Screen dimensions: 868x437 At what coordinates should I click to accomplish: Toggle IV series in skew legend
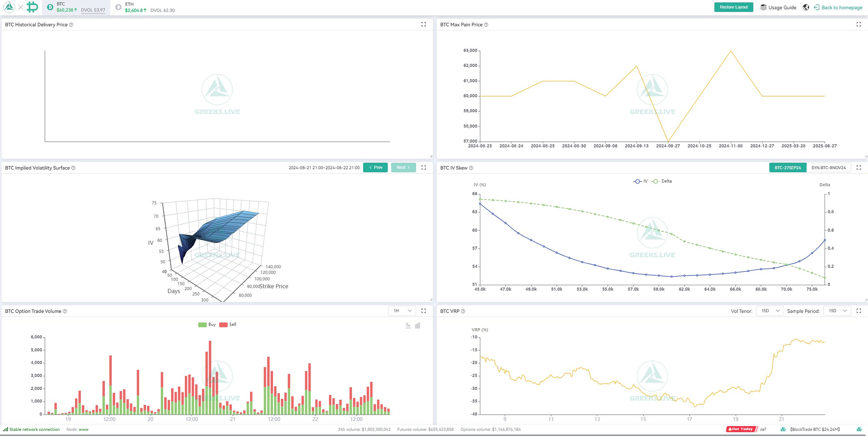(x=641, y=181)
